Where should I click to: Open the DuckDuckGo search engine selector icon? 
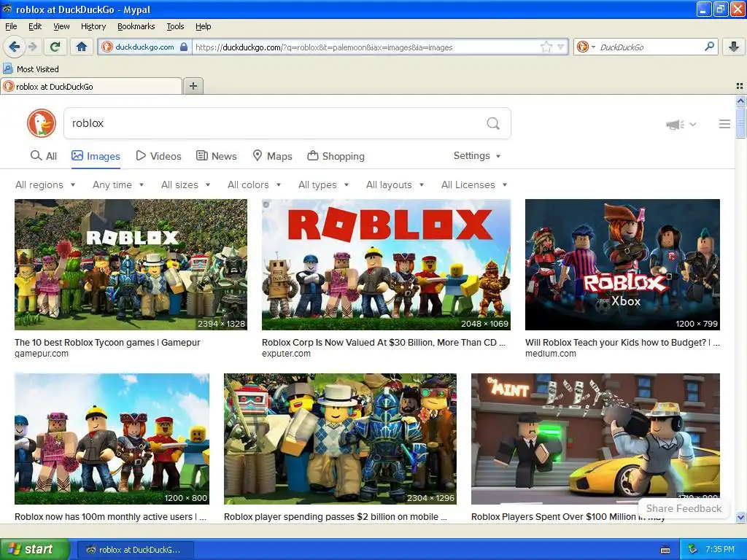tap(586, 47)
